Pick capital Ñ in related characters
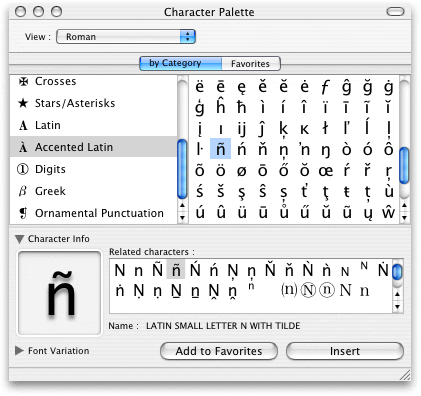This screenshot has height=396, width=421. (157, 269)
